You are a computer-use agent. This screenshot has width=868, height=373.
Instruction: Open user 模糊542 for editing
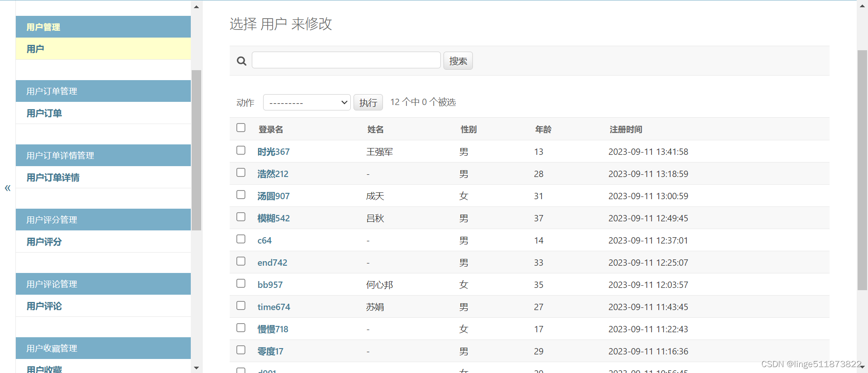[x=274, y=218]
